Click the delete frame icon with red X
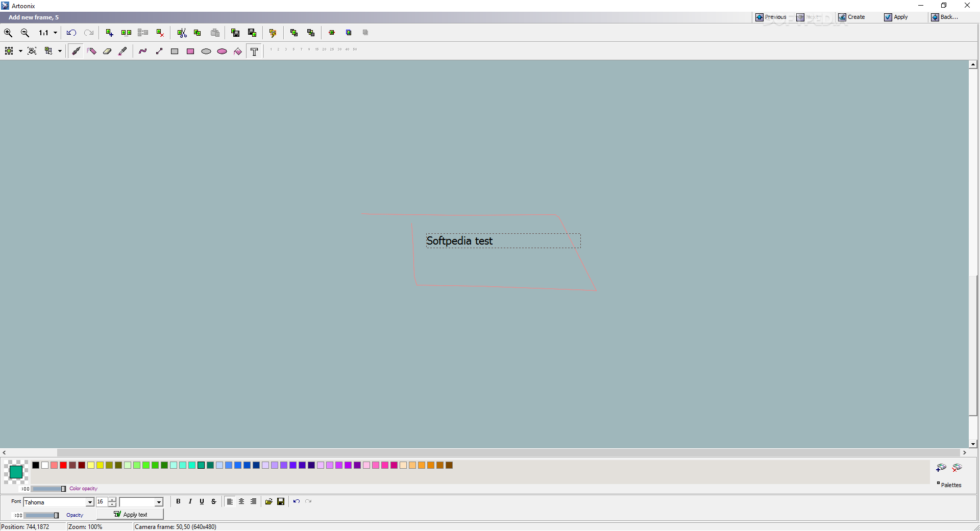 [160, 33]
